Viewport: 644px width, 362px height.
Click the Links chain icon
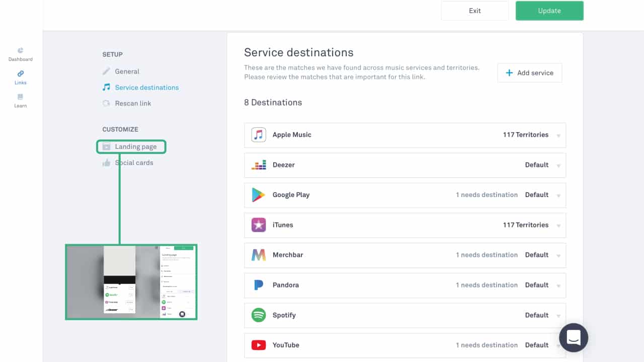(x=20, y=74)
